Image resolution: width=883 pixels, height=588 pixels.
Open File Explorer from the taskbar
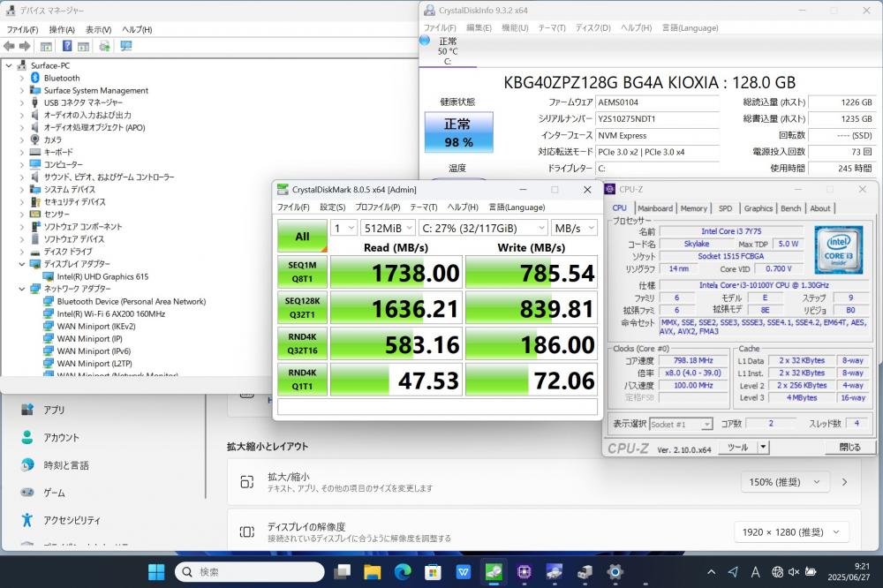pyautogui.click(x=373, y=572)
